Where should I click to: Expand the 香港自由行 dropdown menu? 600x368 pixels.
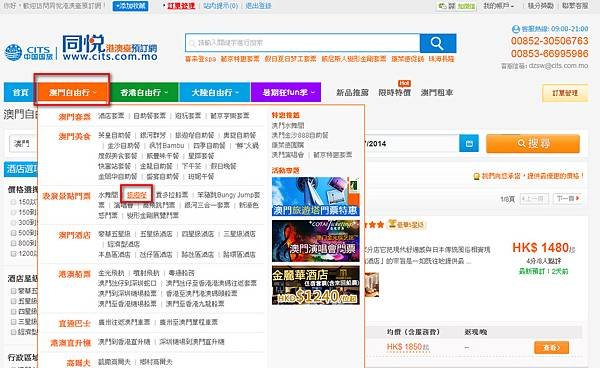pos(144,93)
